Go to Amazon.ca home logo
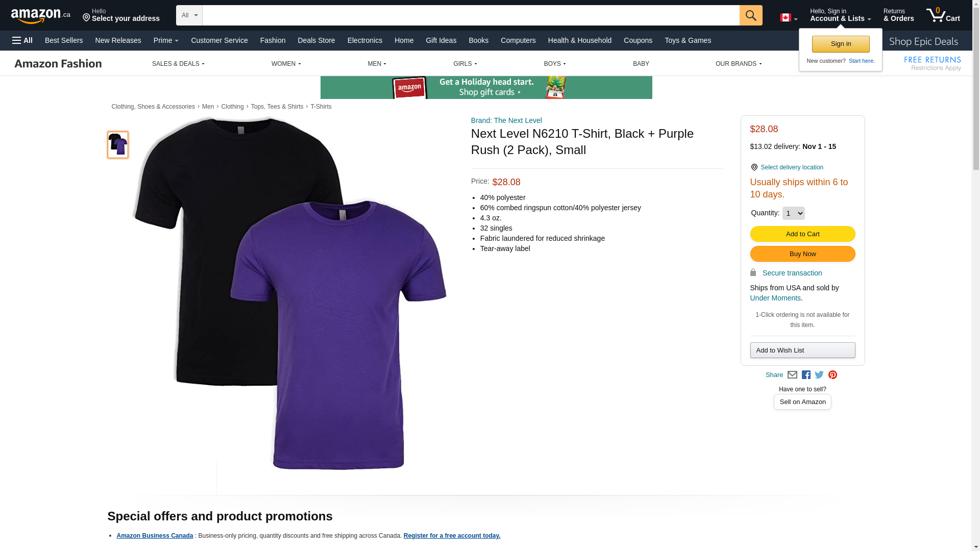Screen dimensions: 980x551 click(40, 16)
